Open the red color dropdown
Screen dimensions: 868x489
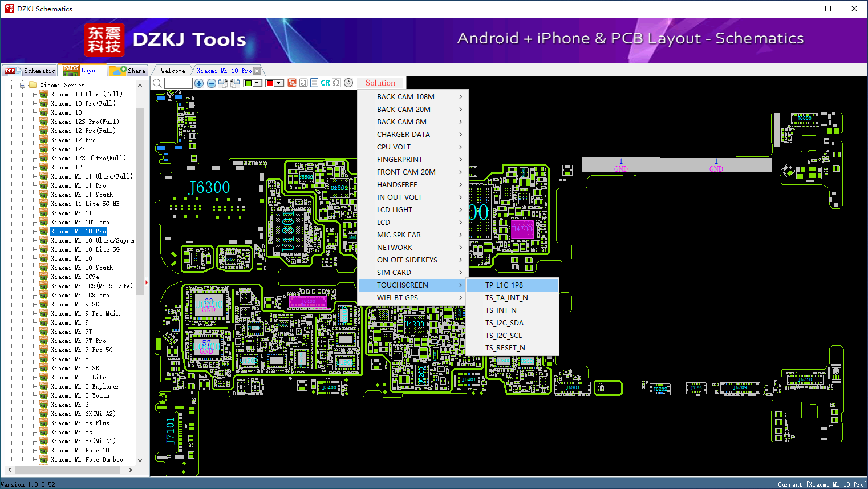[x=279, y=83]
